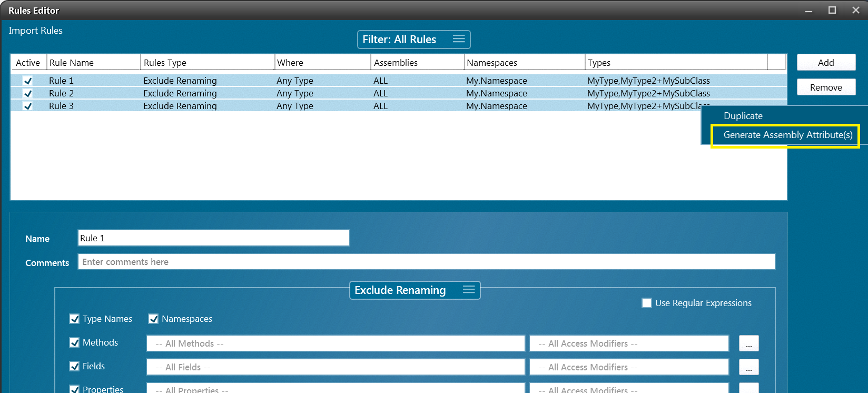
Task: Minimize the Rules Editor window
Action: (x=808, y=11)
